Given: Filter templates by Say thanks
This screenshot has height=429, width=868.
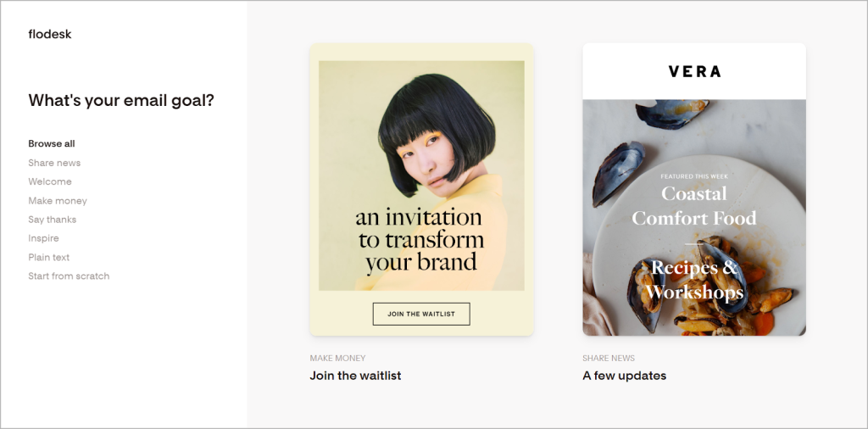Looking at the screenshot, I should (53, 220).
